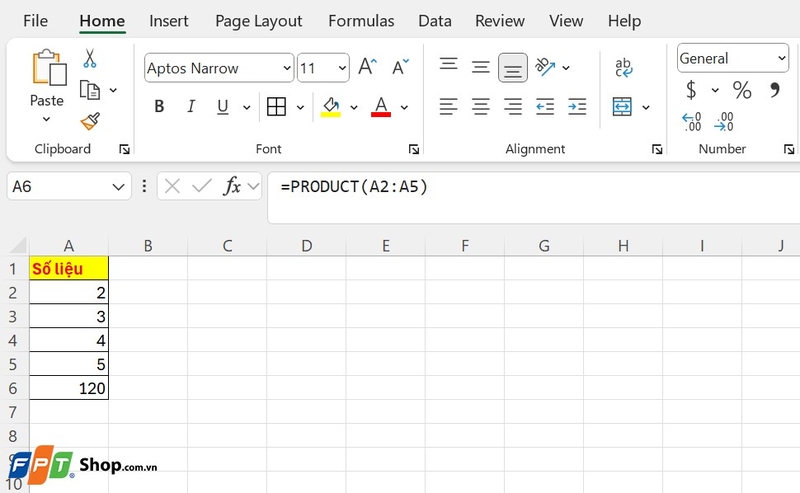The height and width of the screenshot is (493, 800).
Task: Click the Select All corner triangle
Action: point(18,245)
